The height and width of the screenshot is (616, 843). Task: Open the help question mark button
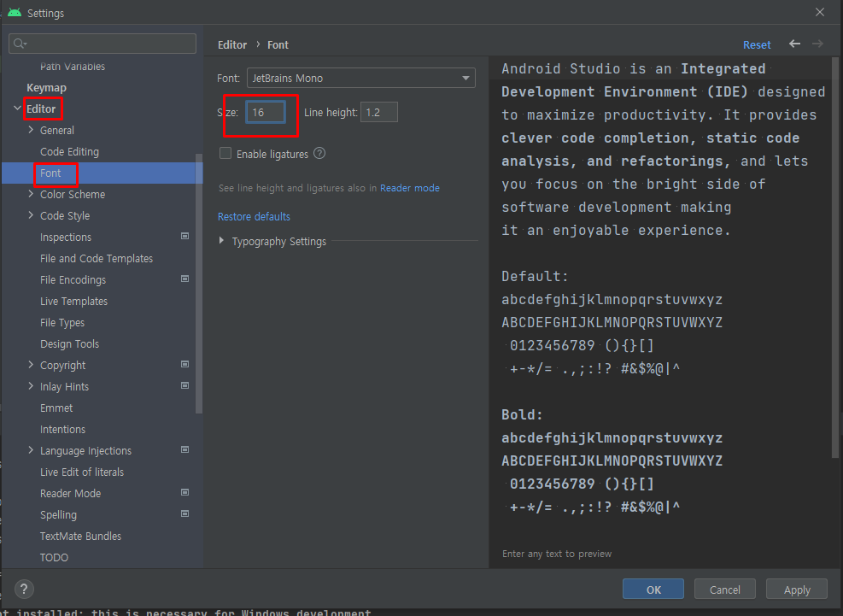click(x=24, y=590)
